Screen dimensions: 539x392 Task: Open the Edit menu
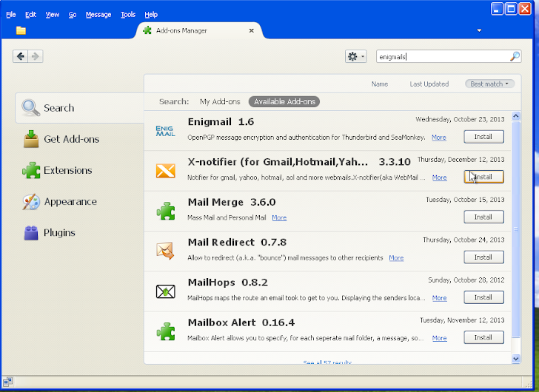tap(30, 14)
